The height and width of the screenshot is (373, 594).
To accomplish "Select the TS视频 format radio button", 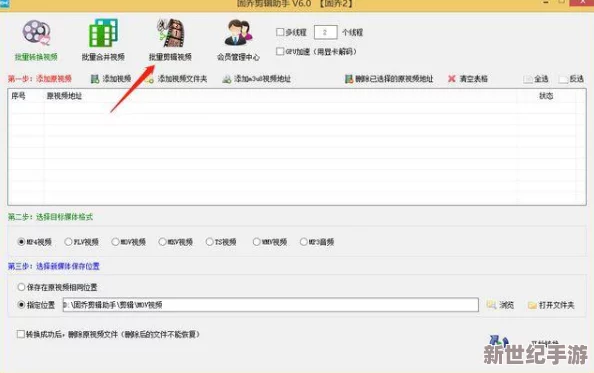I will [209, 242].
